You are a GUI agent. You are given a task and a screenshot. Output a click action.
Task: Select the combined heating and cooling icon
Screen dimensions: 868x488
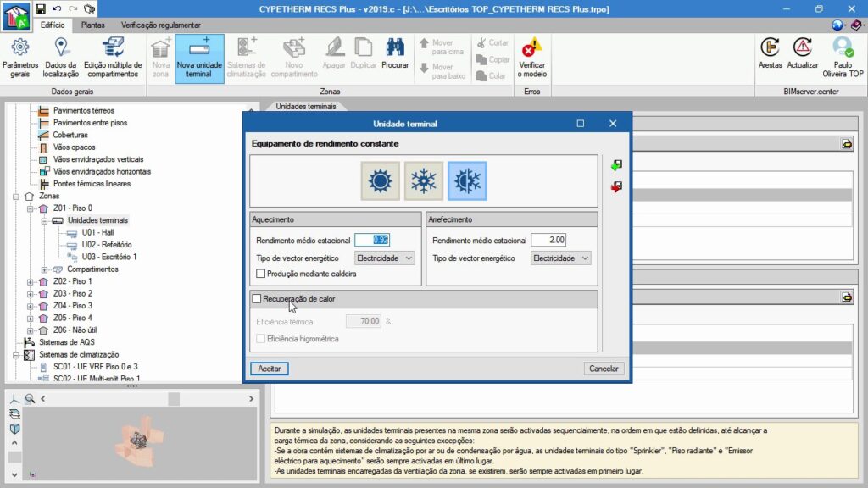467,180
